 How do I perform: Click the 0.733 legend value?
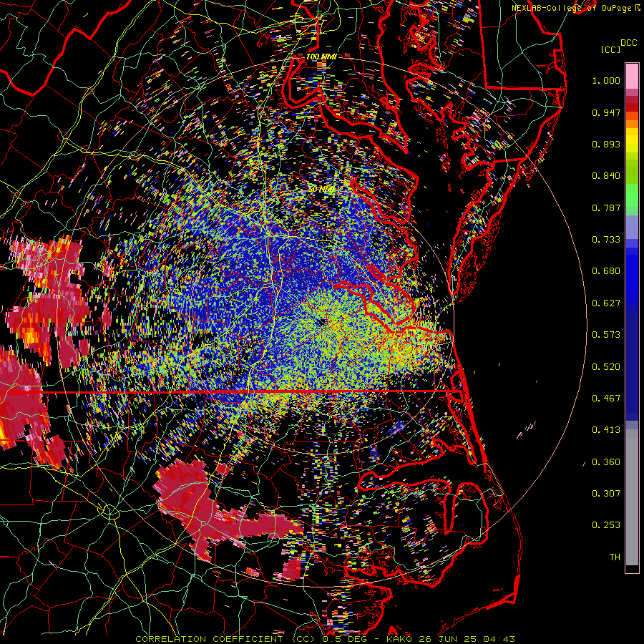tap(606, 240)
